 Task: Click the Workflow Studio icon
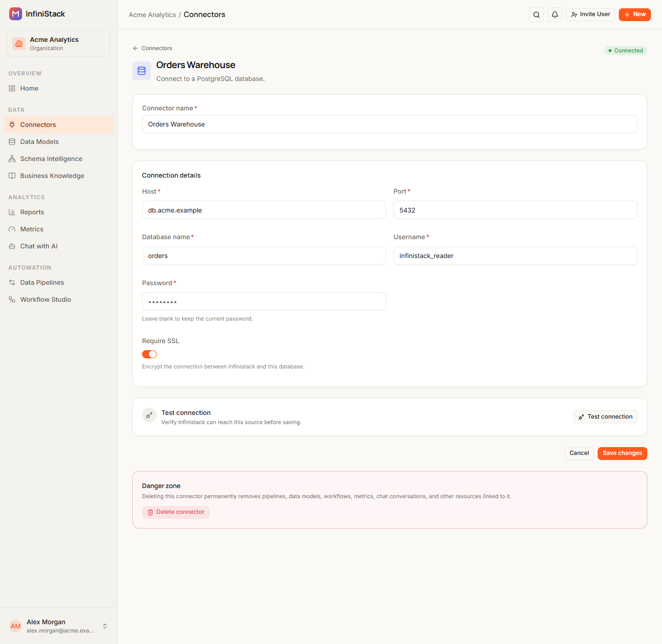[12, 299]
